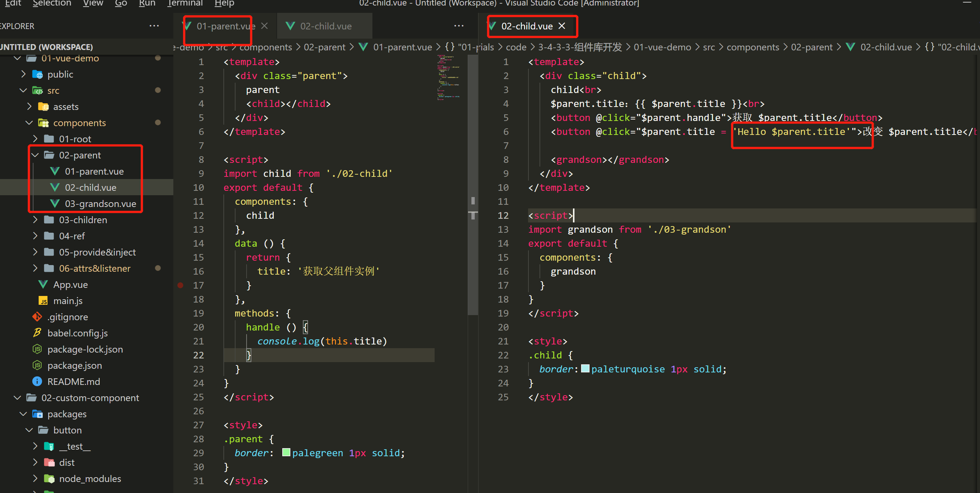Open the Terminal menu

tap(184, 3)
